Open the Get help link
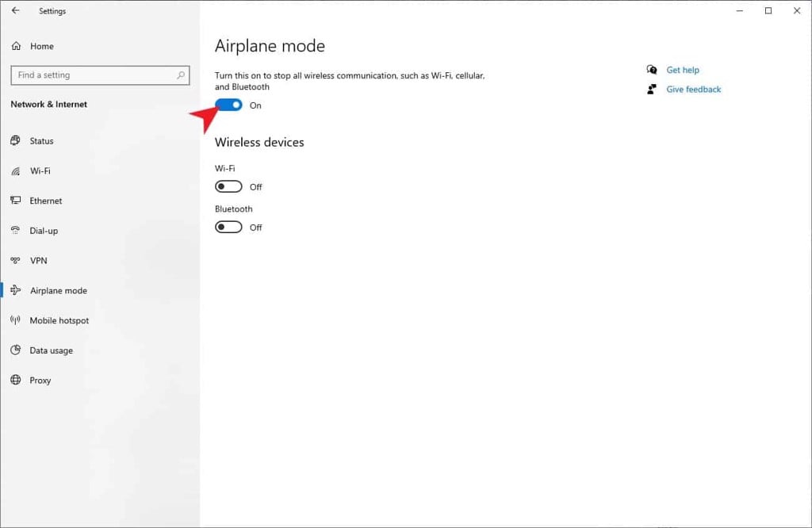 pos(682,70)
